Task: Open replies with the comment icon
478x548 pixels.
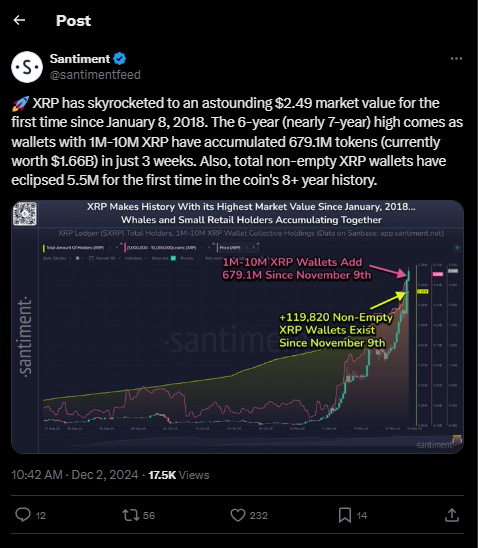Action: pos(23,515)
